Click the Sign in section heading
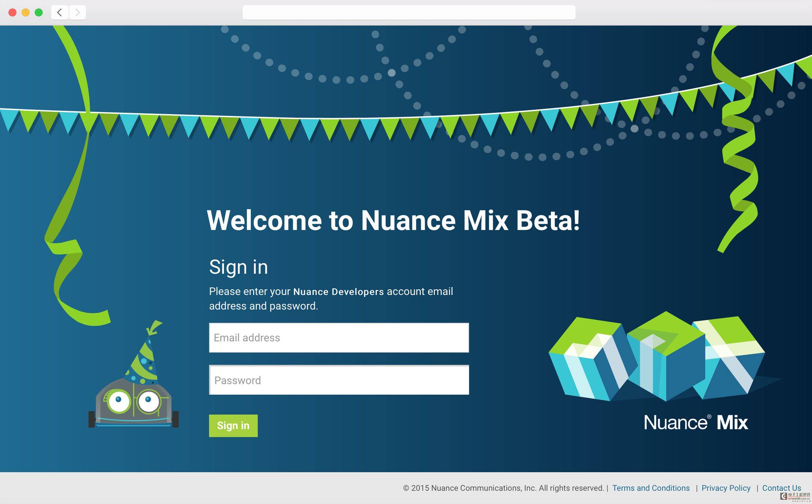 238,267
